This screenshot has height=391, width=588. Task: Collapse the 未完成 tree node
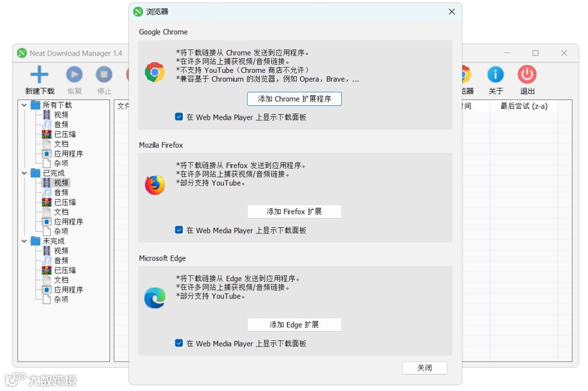pyautogui.click(x=24, y=241)
